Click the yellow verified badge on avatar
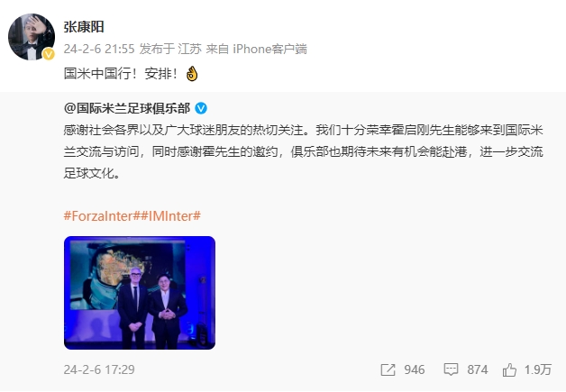The width and height of the screenshot is (566, 392). (x=49, y=54)
